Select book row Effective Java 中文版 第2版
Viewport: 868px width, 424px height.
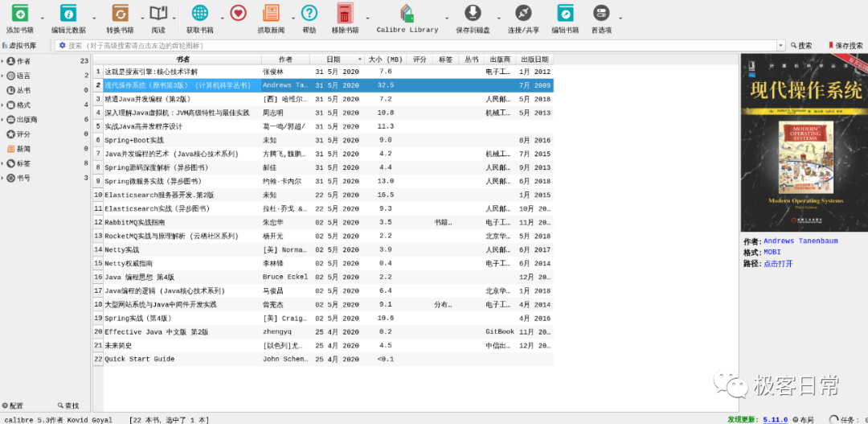(323, 332)
